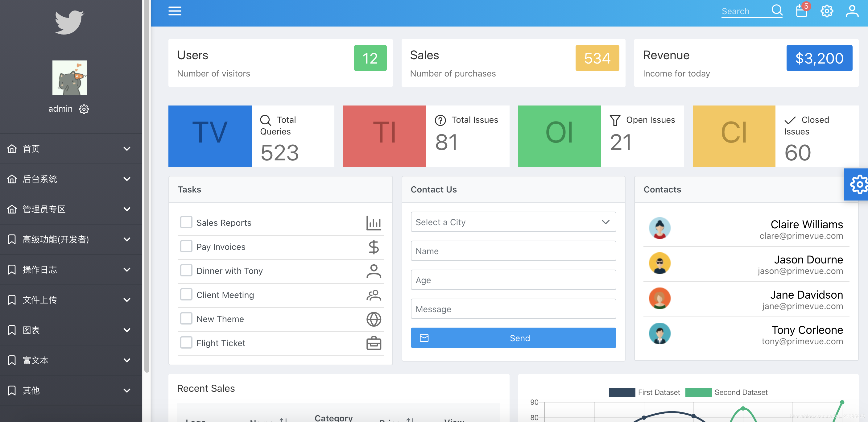Image resolution: width=868 pixels, height=422 pixels.
Task: Click the Send button
Action: pyautogui.click(x=513, y=338)
